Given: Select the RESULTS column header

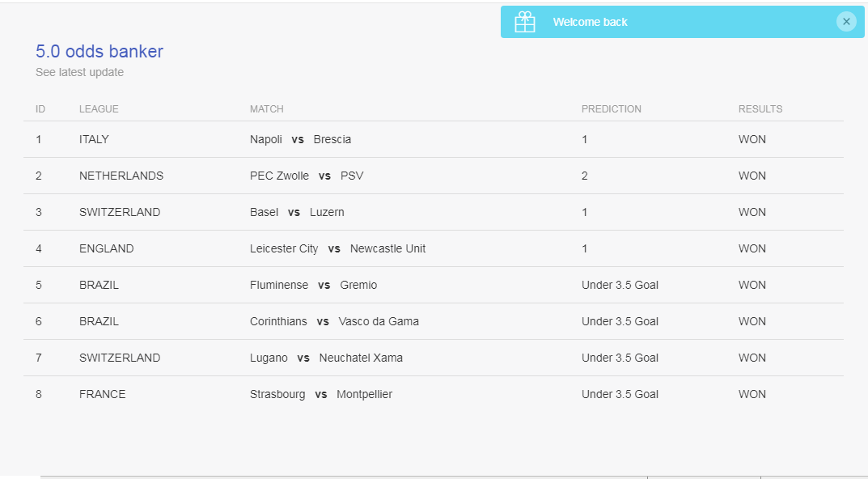Looking at the screenshot, I should click(x=760, y=109).
